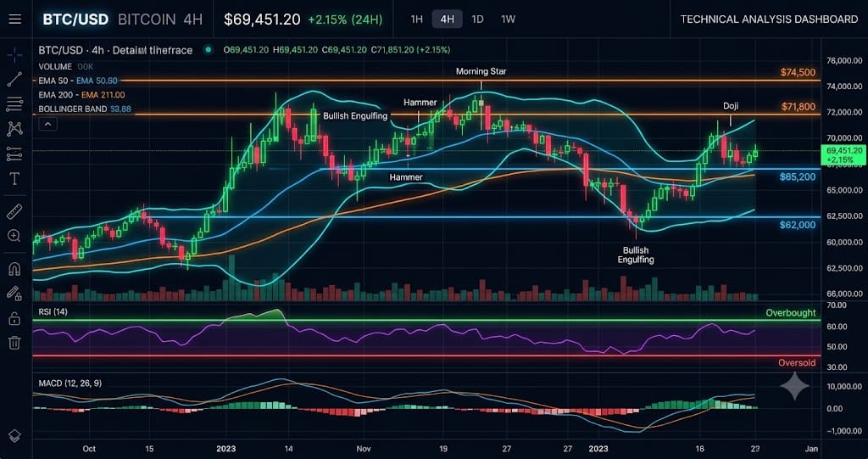Screen dimensions: 868x459
Task: Select the horizontal lines Fibonacci tool
Action: click(x=15, y=104)
